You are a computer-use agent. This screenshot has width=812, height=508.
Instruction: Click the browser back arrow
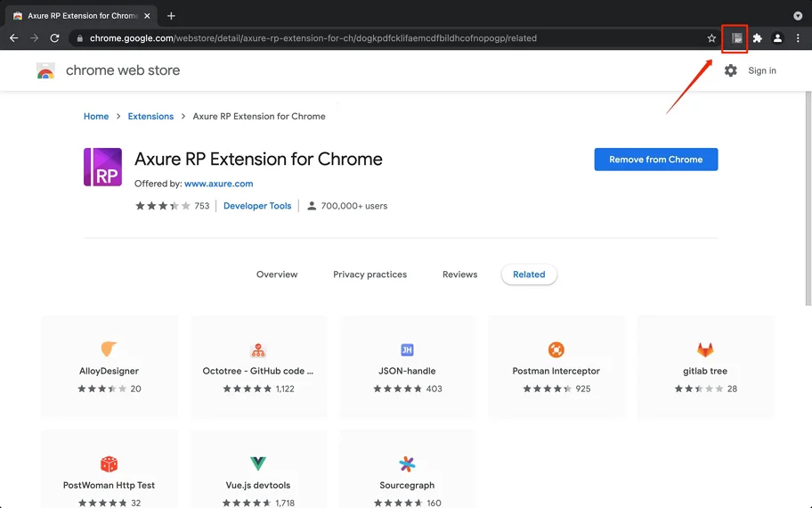14,37
